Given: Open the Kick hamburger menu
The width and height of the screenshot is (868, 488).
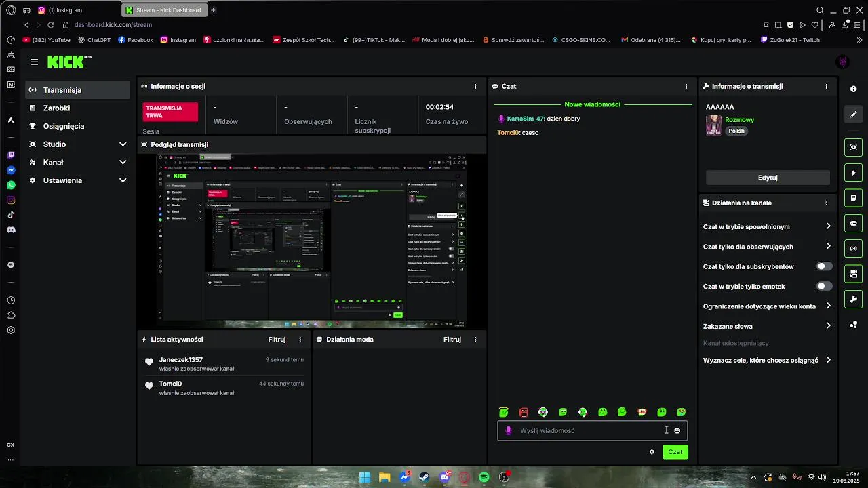Looking at the screenshot, I should click(34, 62).
